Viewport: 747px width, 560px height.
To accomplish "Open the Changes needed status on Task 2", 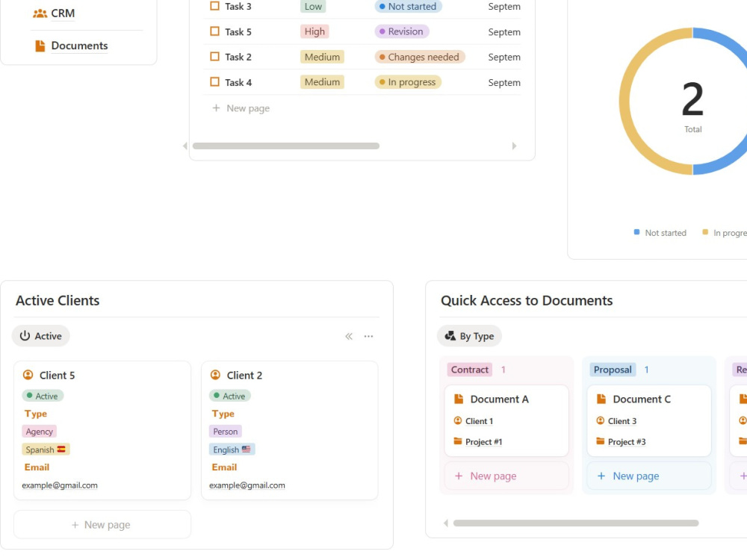I will tap(420, 57).
